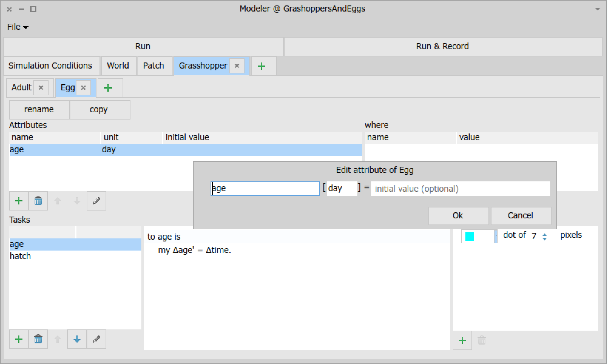Click the where table 'name' column header
Viewport: 608px width, 364px height.
pyautogui.click(x=410, y=137)
